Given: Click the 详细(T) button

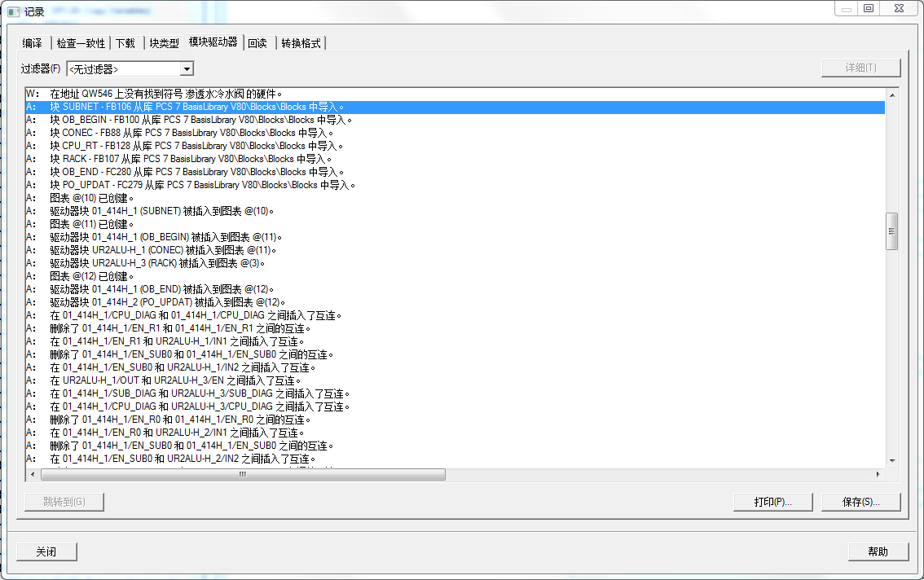Looking at the screenshot, I should pyautogui.click(x=860, y=67).
